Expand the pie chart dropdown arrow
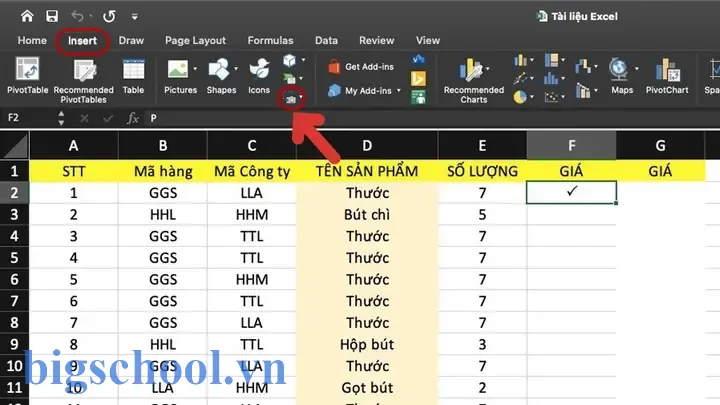This screenshot has height=405, width=720. [x=532, y=97]
